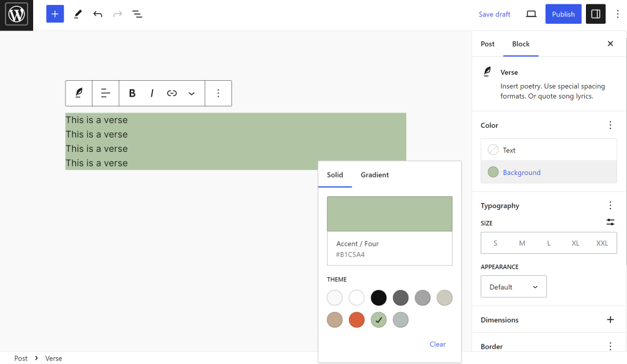
Task: Redo the last change
Action: tap(117, 13)
